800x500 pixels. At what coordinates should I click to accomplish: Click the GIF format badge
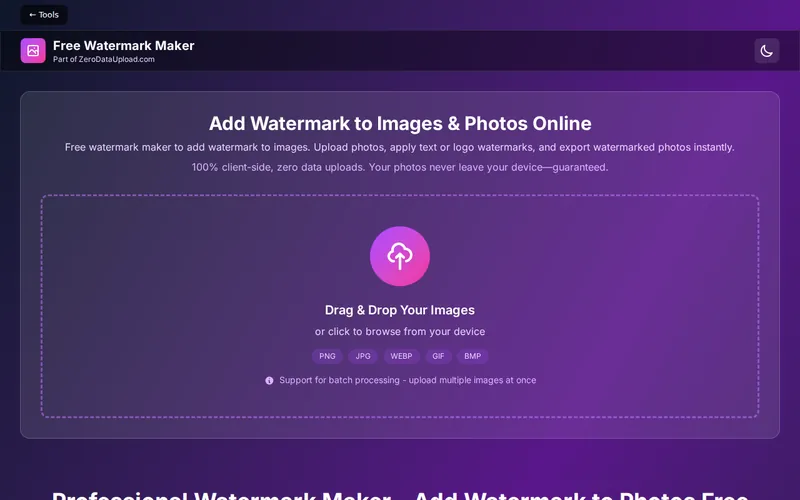(x=438, y=356)
